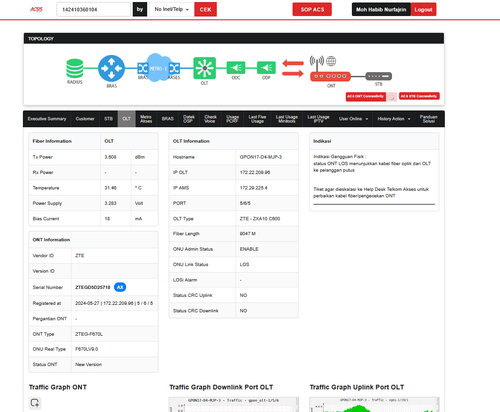Click the refresh spinner beside ACS ONT Connectivity

[392, 97]
